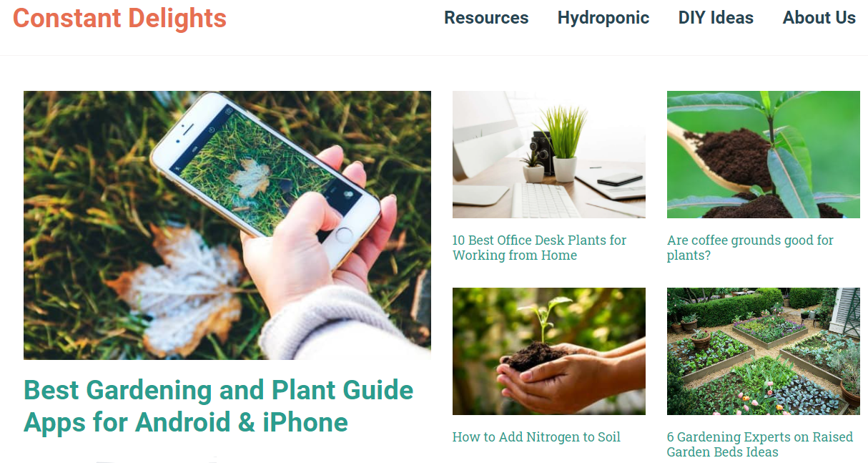Read 10 Best Office Desk Plants article
Screen dimensions: 868x463
539,248
